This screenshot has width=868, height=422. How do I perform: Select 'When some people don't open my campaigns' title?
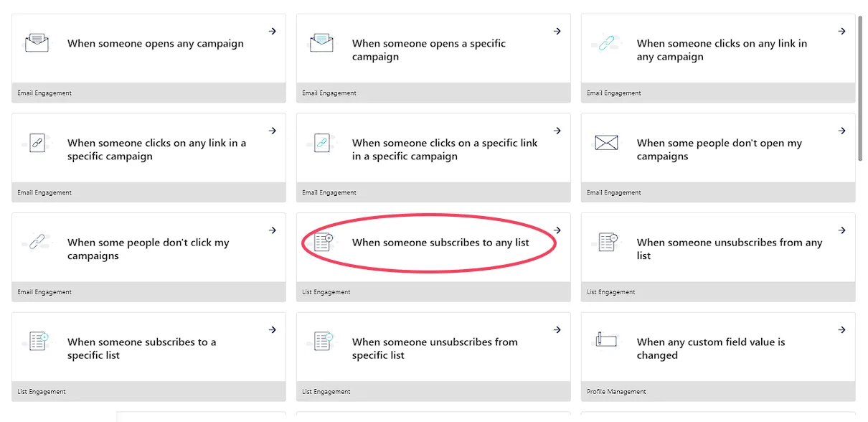click(x=720, y=149)
